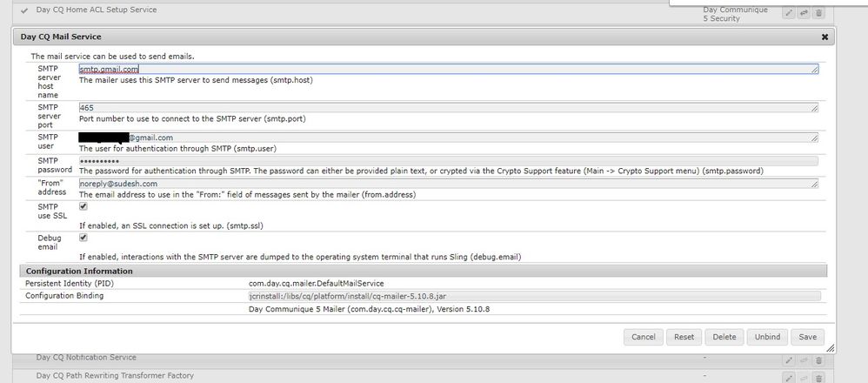Screen dimensions: 868x383
Task: Reset the mail service form
Action: click(x=684, y=337)
